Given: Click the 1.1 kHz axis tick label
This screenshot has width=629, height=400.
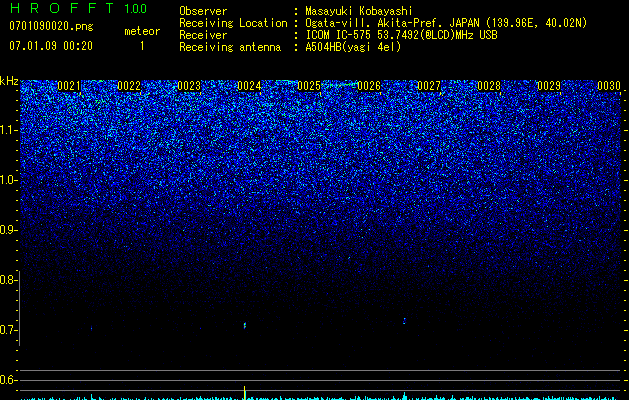Looking at the screenshot, I should [8, 130].
